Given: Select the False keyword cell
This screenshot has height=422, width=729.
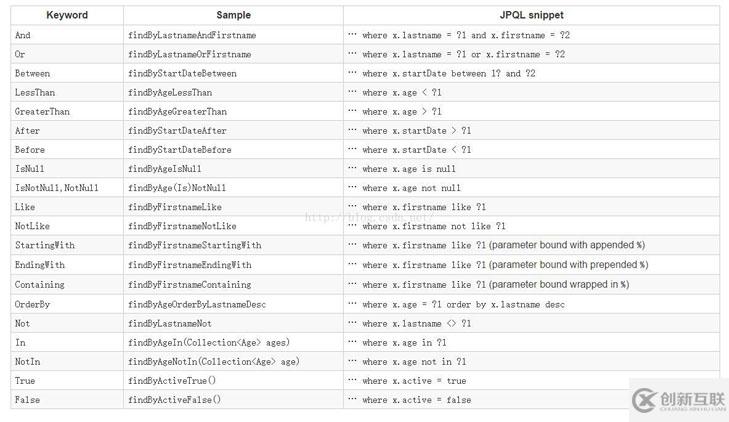Looking at the screenshot, I should tap(67, 400).
